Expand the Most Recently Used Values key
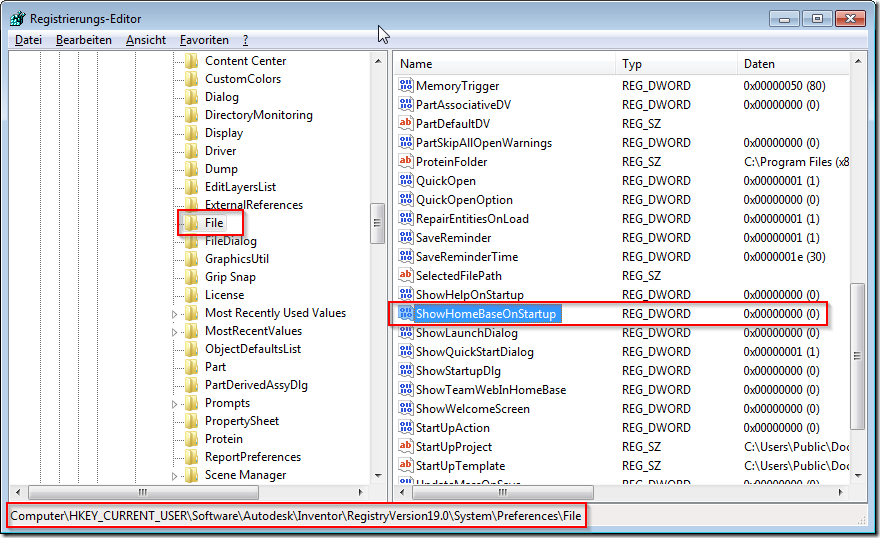 point(175,314)
